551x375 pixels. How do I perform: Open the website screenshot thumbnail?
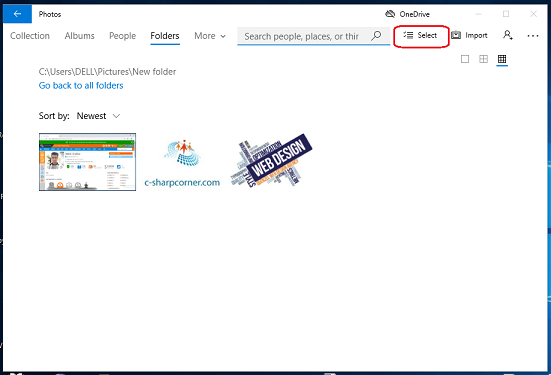(87, 162)
